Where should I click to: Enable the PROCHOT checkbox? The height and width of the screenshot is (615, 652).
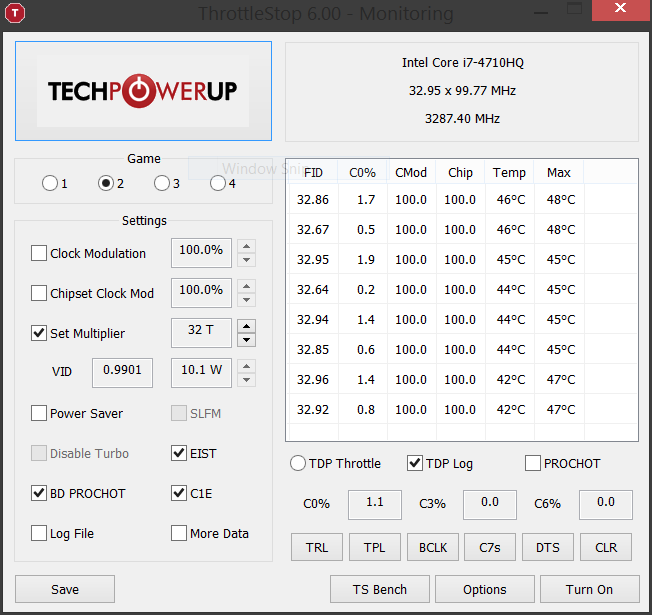(x=533, y=463)
